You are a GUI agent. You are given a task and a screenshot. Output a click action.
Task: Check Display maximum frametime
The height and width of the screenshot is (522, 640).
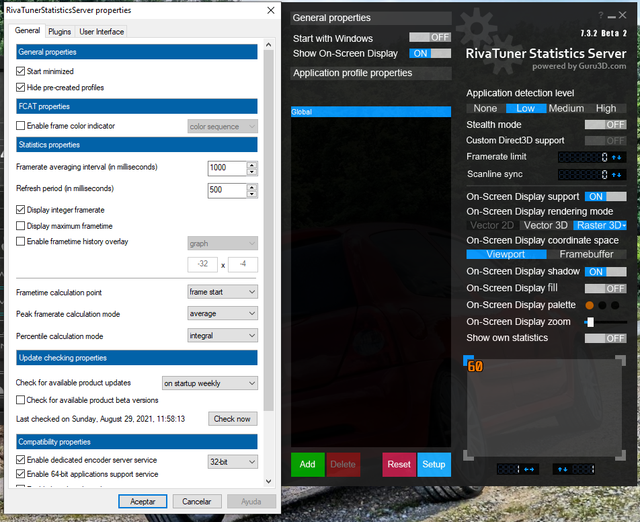20,226
